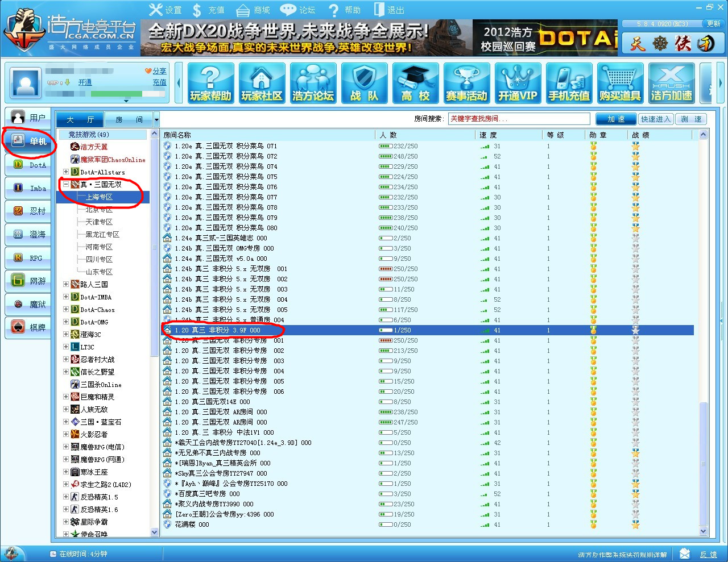Click the 反馈 feedback link
728x562 pixels.
coord(708,554)
